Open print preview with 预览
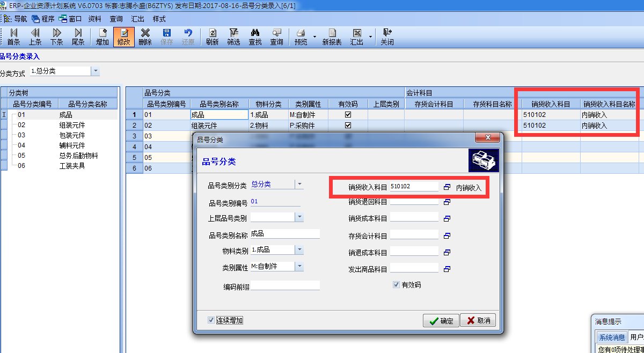644x353 pixels. (x=301, y=36)
